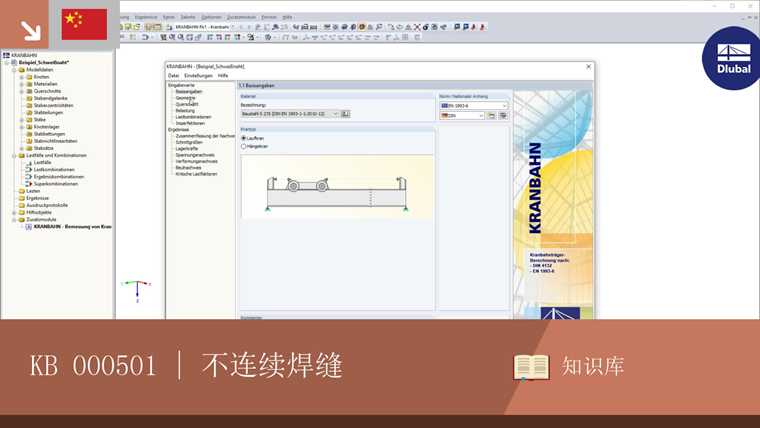Open EN 1993-6 norm dropdown

[x=504, y=105]
